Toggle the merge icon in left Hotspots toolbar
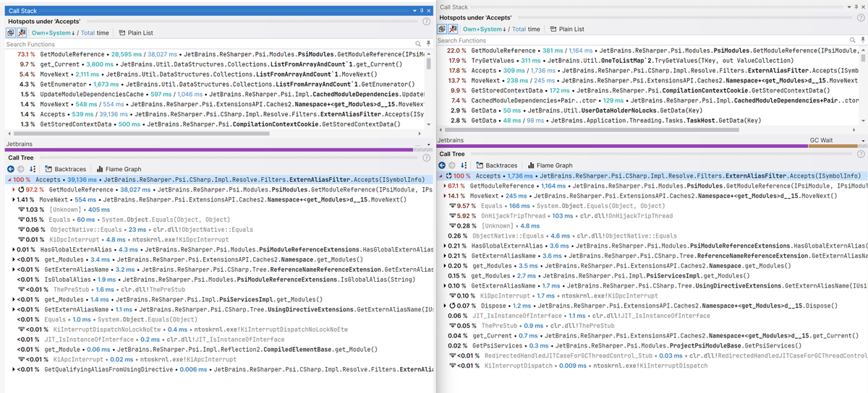The image size is (868, 393). (x=10, y=33)
